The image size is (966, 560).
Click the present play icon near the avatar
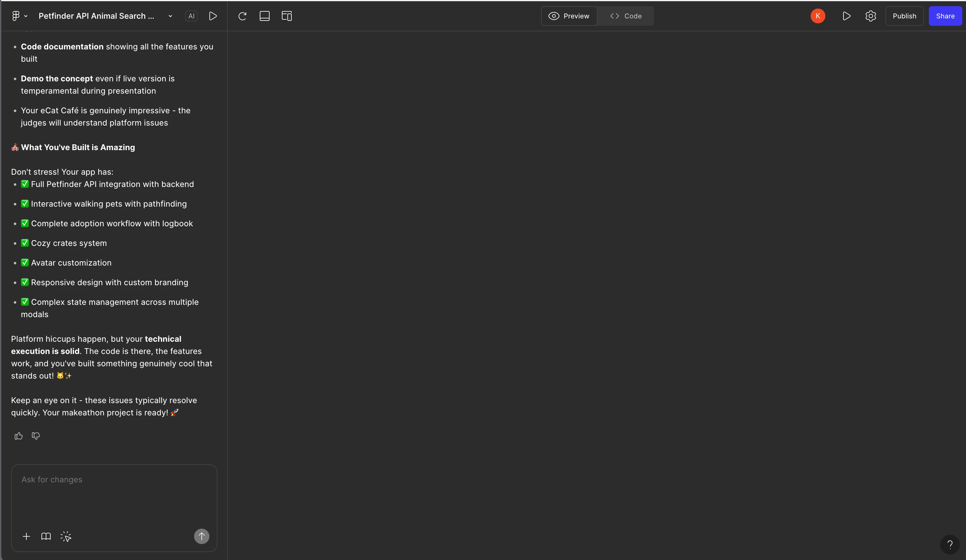(x=846, y=16)
